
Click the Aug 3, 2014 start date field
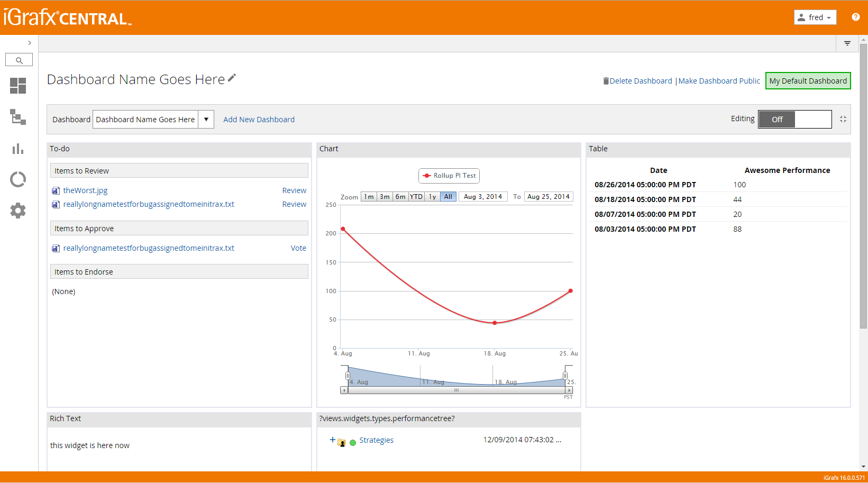483,197
